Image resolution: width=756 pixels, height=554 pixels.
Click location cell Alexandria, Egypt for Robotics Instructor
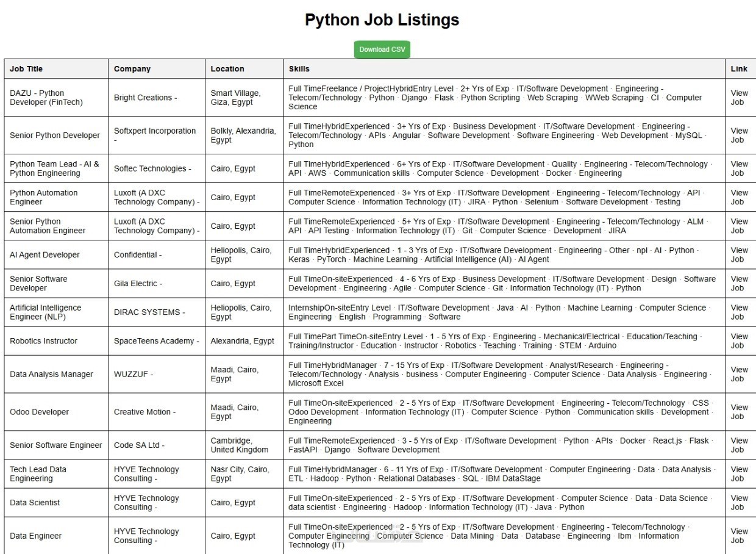click(x=244, y=340)
